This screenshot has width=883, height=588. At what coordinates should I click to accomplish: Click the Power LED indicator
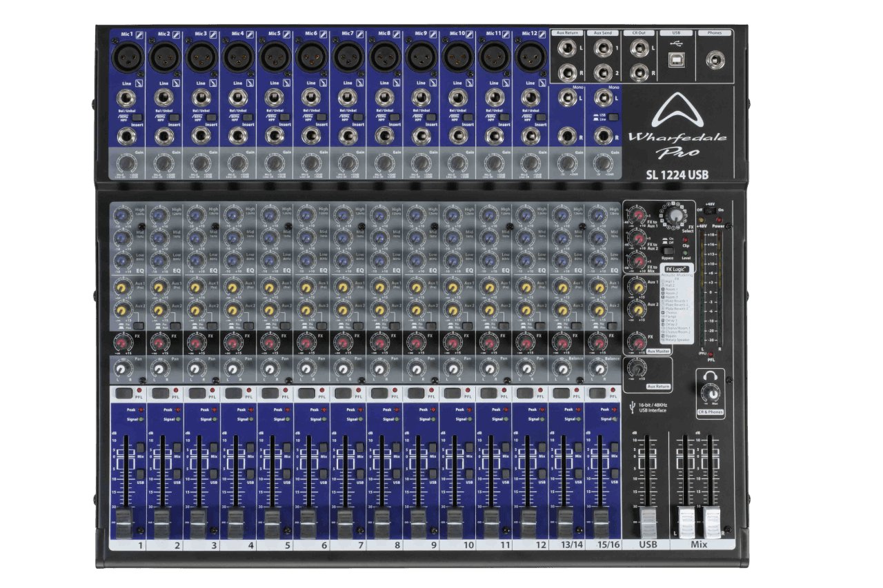point(719,219)
